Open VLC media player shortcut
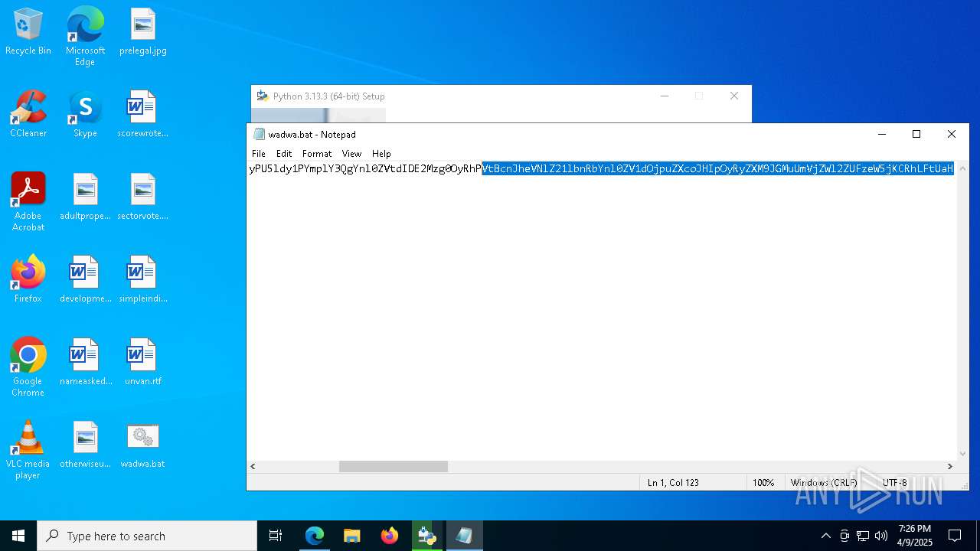Viewport: 980px width, 551px height. pos(28,450)
